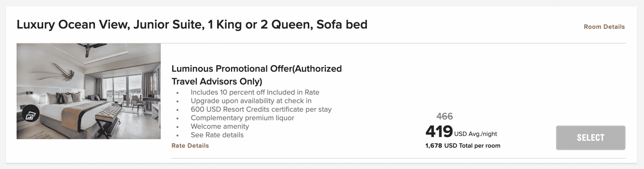Click "Includes 10 percent off Included in Rate"
The height and width of the screenshot is (169, 644).
(x=255, y=92)
